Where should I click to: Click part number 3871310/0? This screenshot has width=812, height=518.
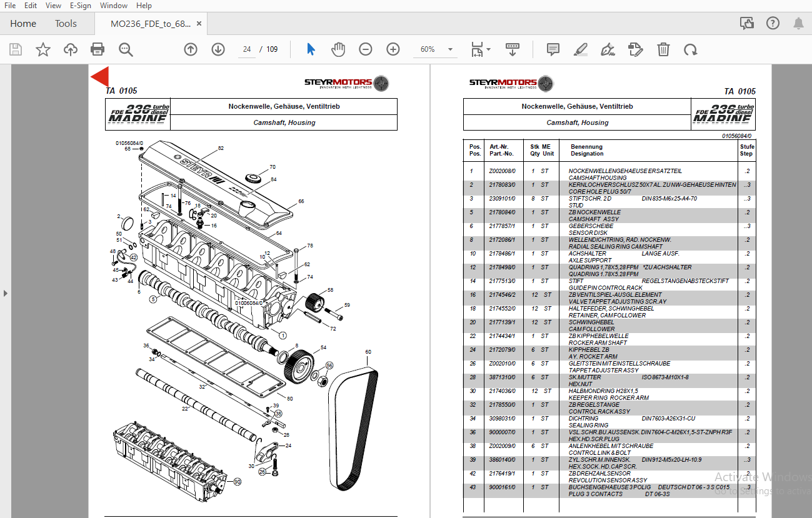click(502, 377)
